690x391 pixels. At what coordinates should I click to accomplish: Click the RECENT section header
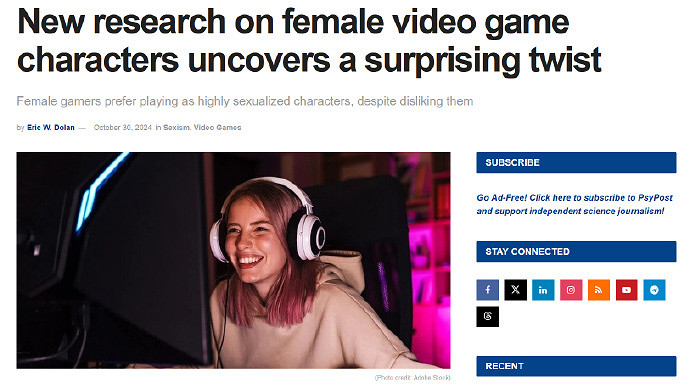[576, 366]
